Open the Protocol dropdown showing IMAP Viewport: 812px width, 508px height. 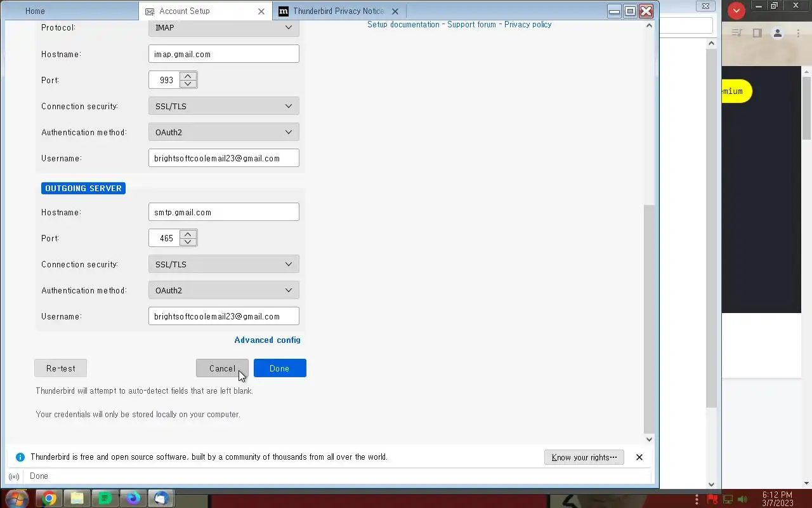224,27
